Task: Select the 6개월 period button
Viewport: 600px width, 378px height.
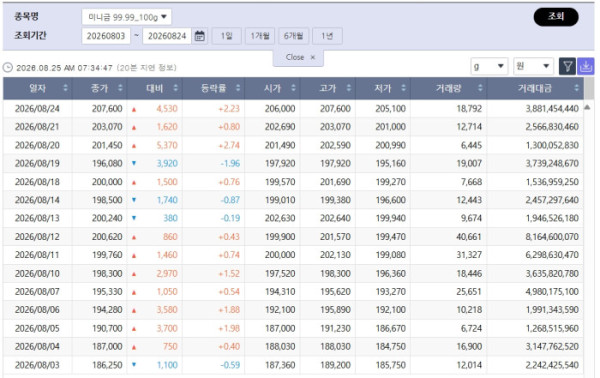Action: tap(293, 36)
